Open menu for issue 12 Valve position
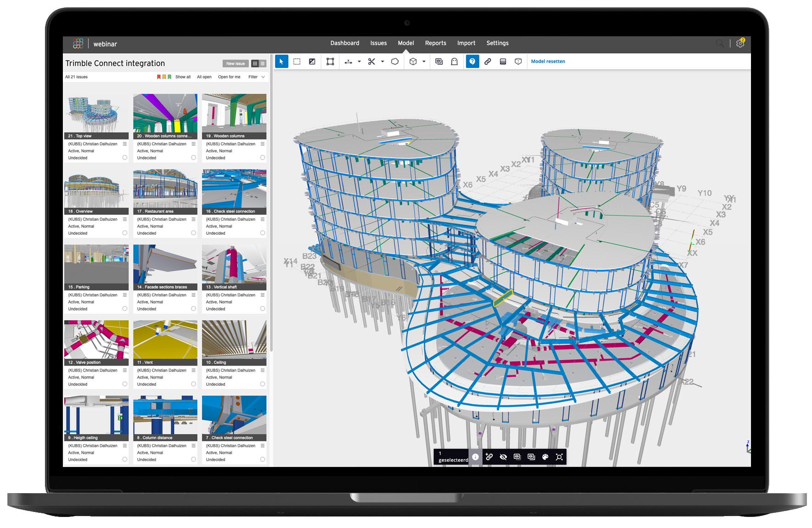 (125, 370)
